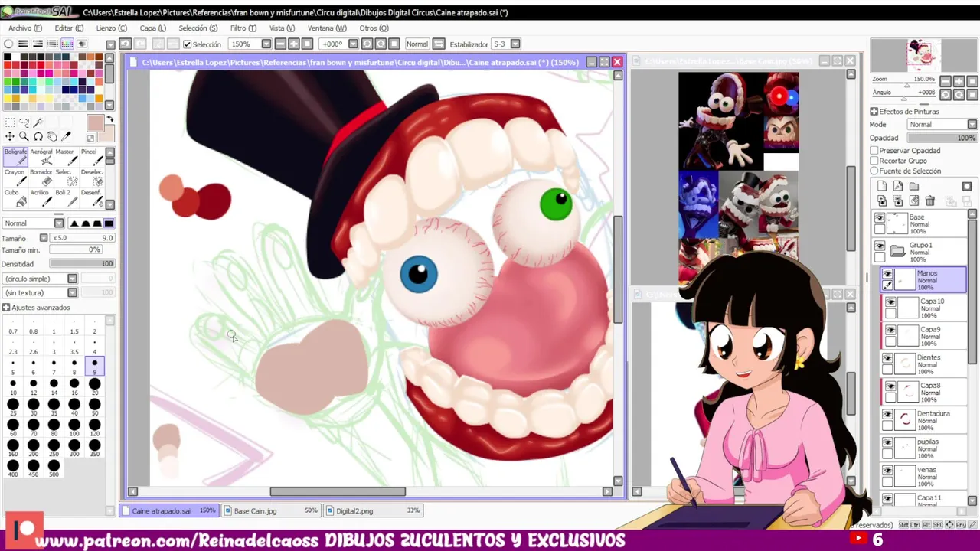Select the move layer tool

(x=9, y=136)
